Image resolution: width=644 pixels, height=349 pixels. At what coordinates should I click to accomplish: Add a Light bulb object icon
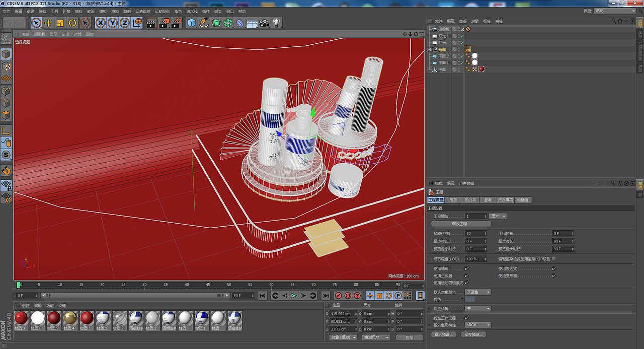pyautogui.click(x=276, y=23)
